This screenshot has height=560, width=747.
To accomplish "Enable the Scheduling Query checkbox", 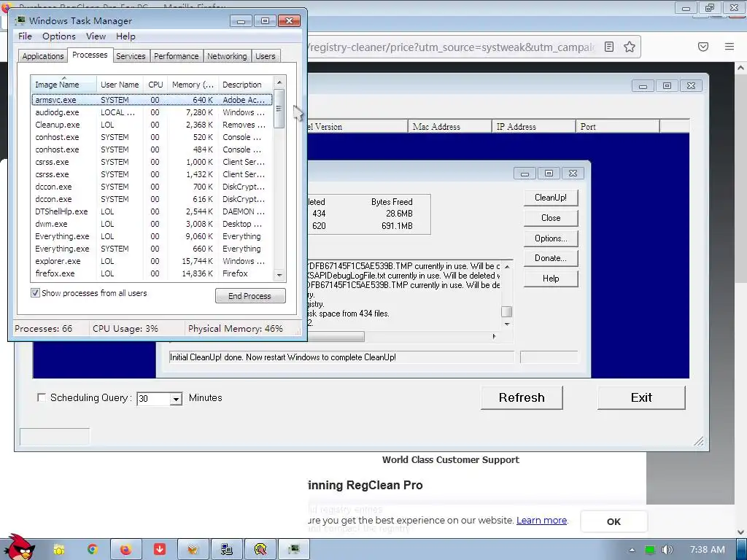I will tap(42, 397).
